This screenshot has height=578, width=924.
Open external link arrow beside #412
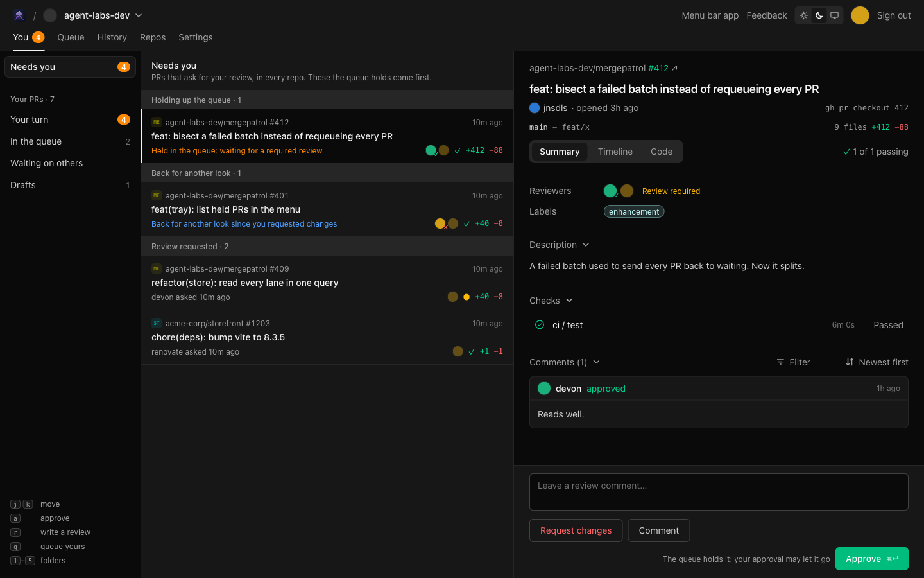pyautogui.click(x=674, y=68)
